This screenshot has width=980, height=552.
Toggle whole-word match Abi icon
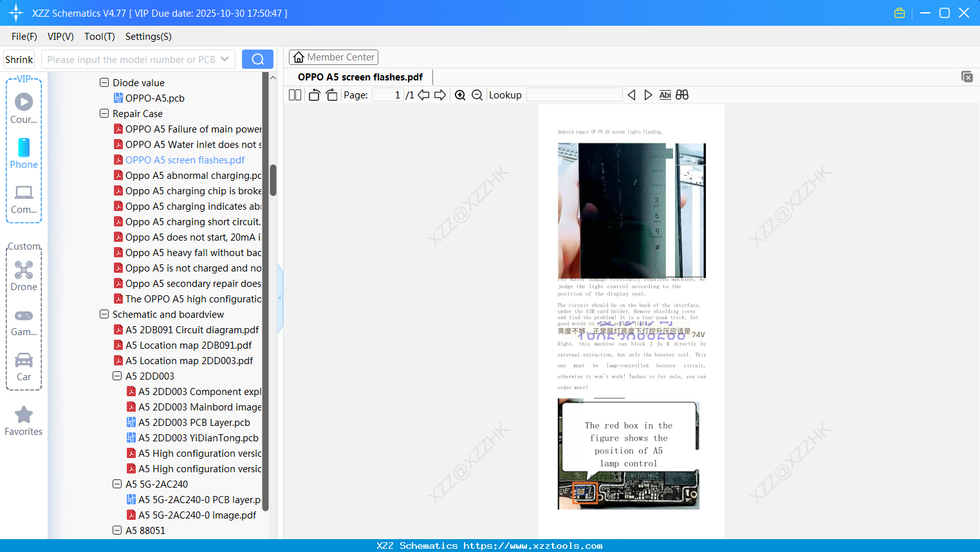(x=665, y=95)
